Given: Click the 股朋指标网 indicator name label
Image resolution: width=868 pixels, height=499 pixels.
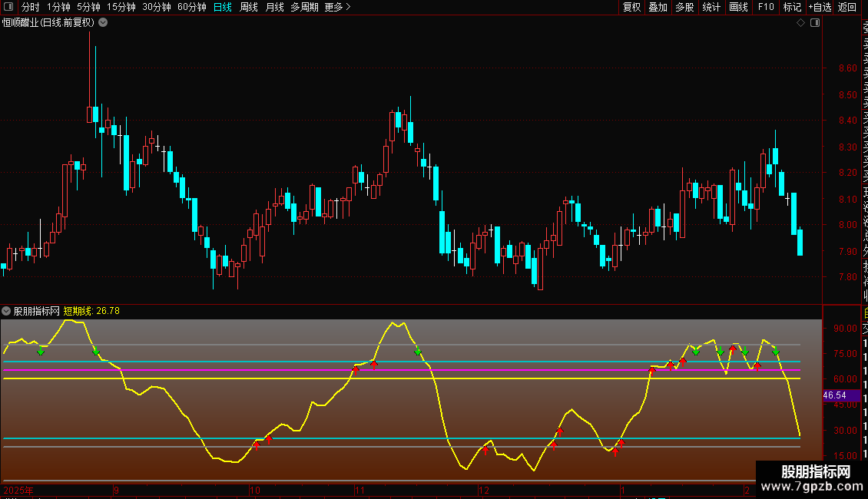Looking at the screenshot, I should point(37,311).
